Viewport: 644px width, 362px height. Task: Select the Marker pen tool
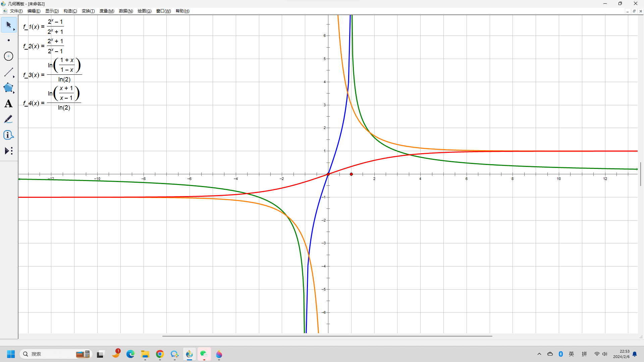pyautogui.click(x=9, y=119)
